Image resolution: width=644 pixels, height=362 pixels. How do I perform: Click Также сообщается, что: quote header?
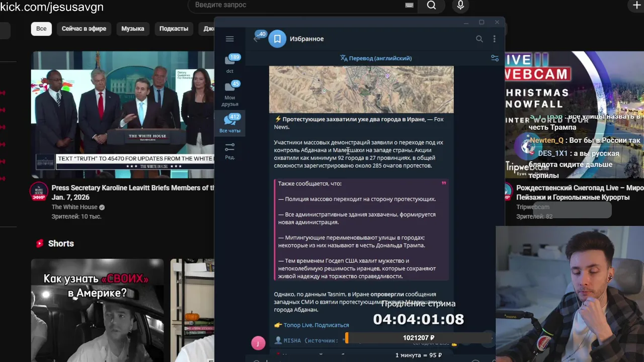[310, 184]
